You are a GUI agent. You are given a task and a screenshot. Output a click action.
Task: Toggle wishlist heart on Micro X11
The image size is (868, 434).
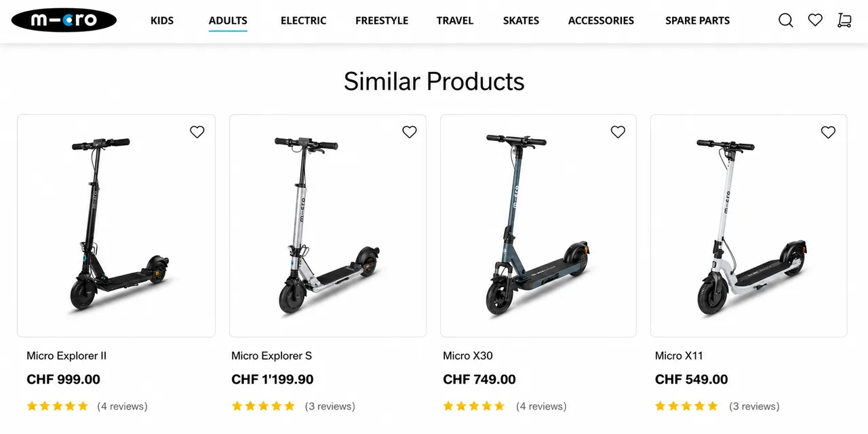click(828, 132)
